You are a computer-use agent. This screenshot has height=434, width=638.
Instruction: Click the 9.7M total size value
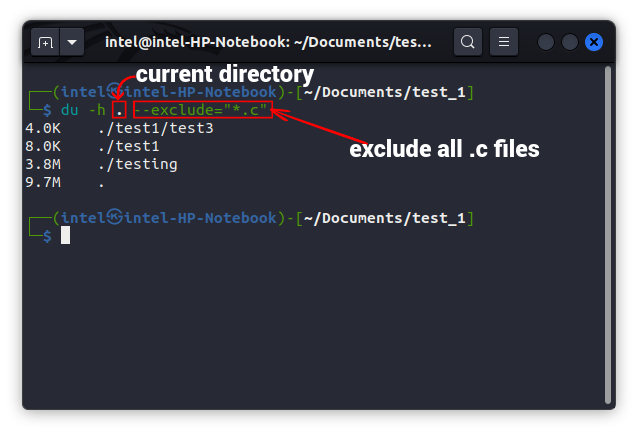click(x=42, y=182)
